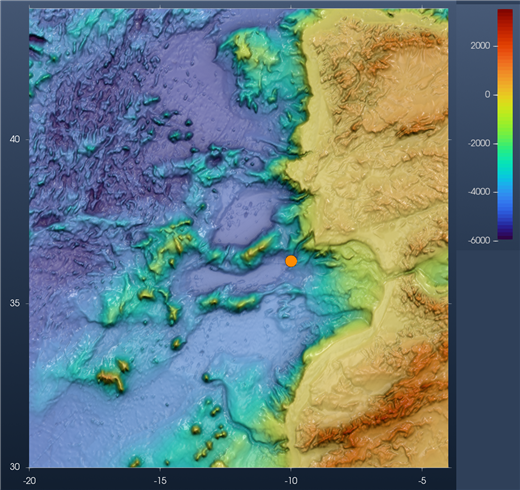Click the 30 latitude axis tick label

(x=14, y=467)
